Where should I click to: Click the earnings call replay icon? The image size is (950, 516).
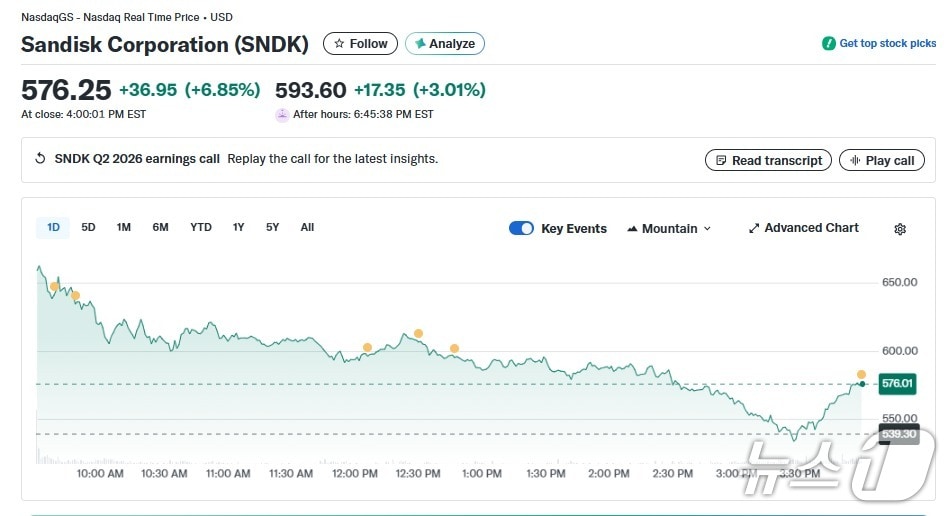[40, 159]
